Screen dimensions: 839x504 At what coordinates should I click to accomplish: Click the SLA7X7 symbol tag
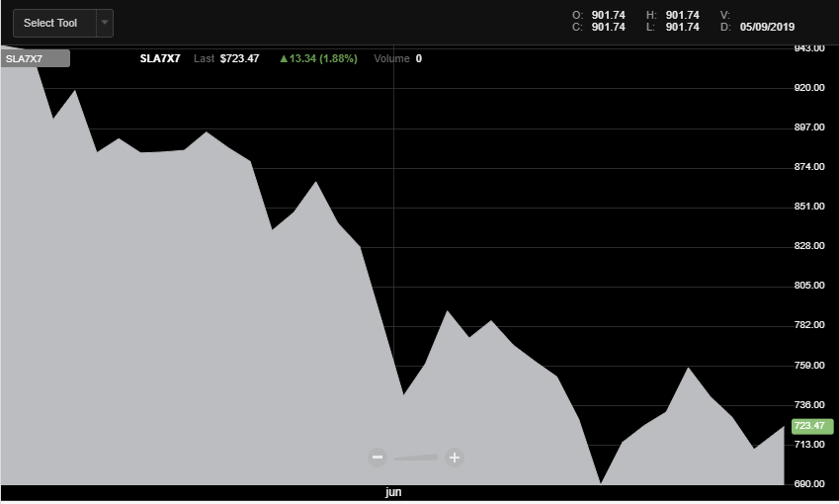[36, 58]
